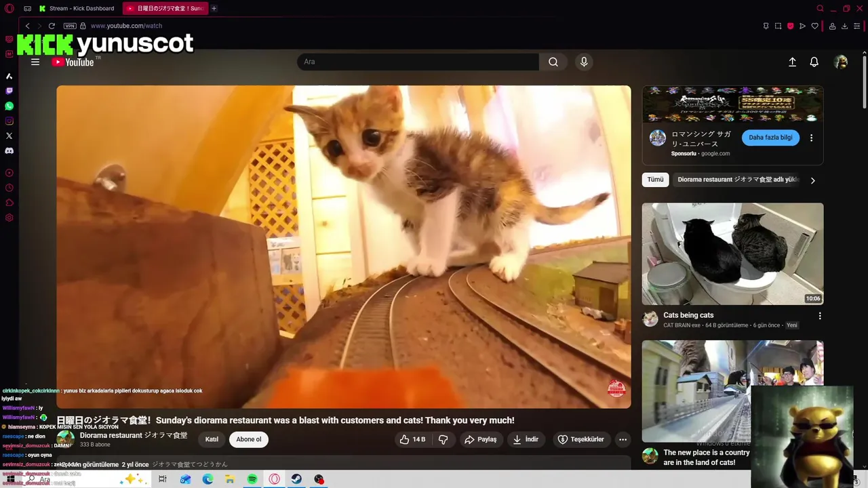Open the YouTube account avatar menu
Viewport: 868px width, 488px height.
pyautogui.click(x=841, y=62)
